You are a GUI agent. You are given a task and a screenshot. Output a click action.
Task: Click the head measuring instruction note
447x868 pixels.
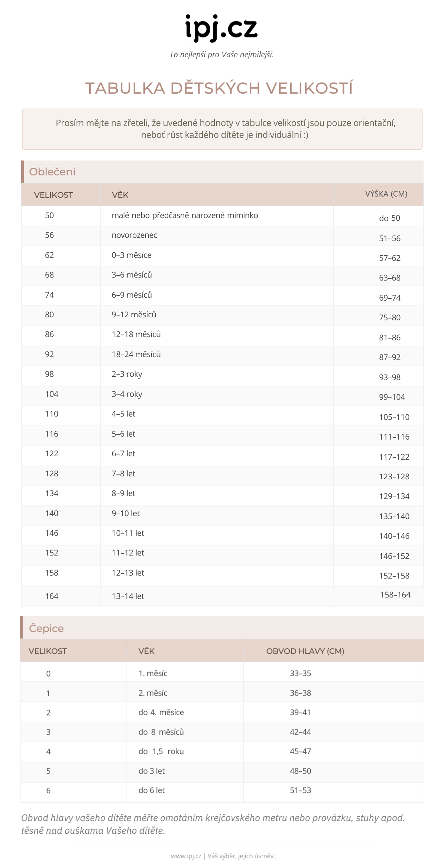[x=213, y=824]
